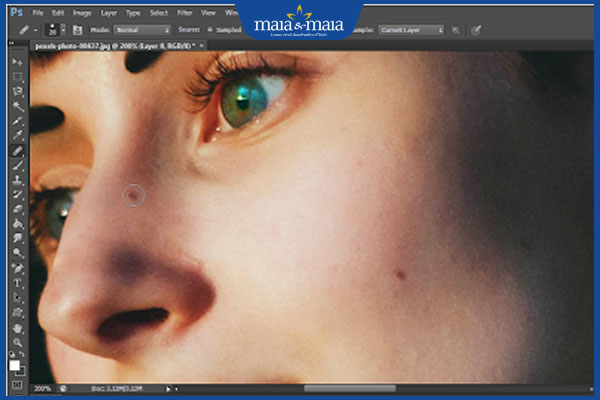600x400 pixels.
Task: Select the Magic Wand tool
Action: click(x=17, y=106)
